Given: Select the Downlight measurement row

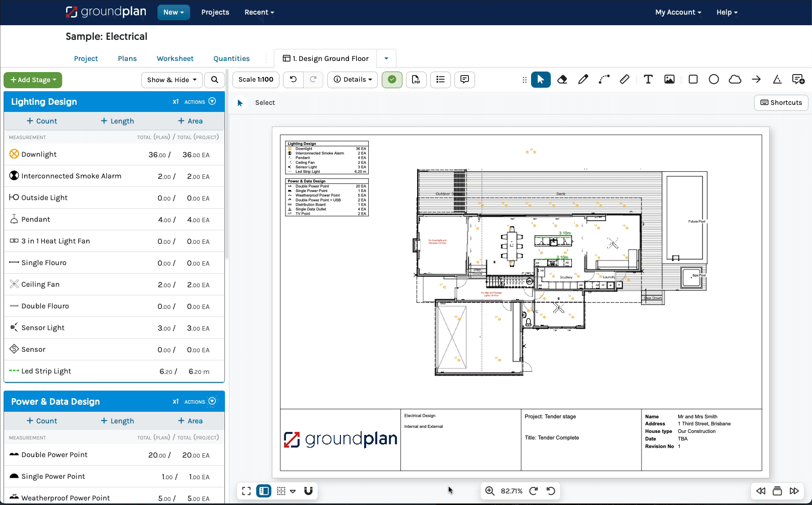Looking at the screenshot, I should click(114, 155).
